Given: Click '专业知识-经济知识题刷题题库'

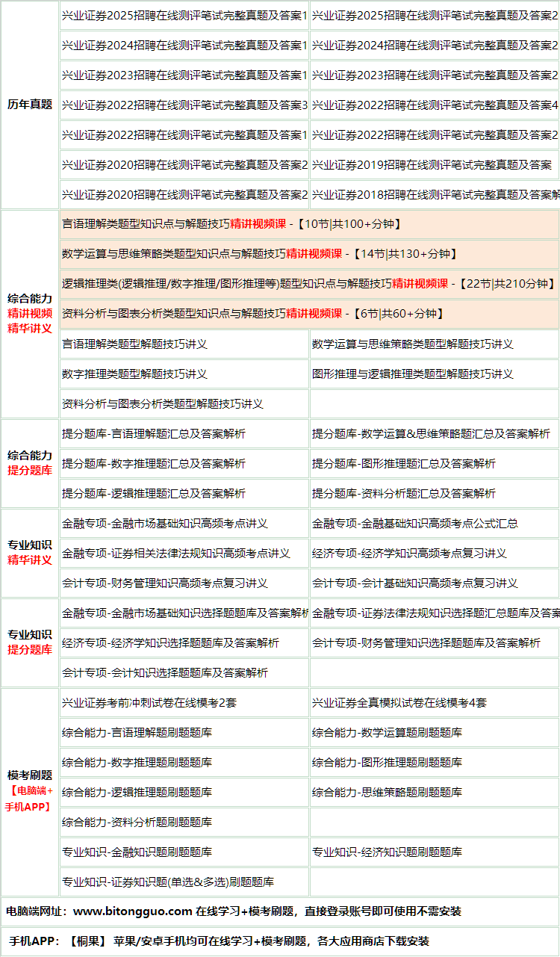Looking at the screenshot, I should (435, 852).
